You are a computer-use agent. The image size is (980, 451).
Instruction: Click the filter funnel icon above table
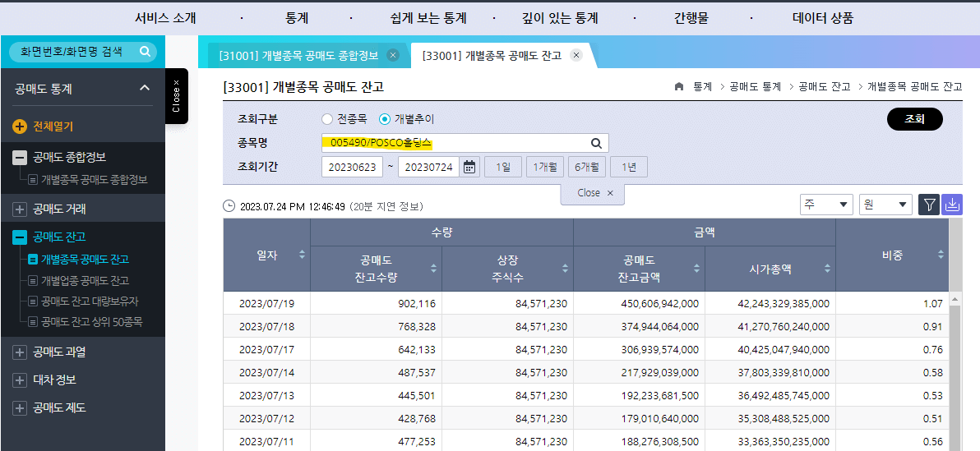click(929, 205)
